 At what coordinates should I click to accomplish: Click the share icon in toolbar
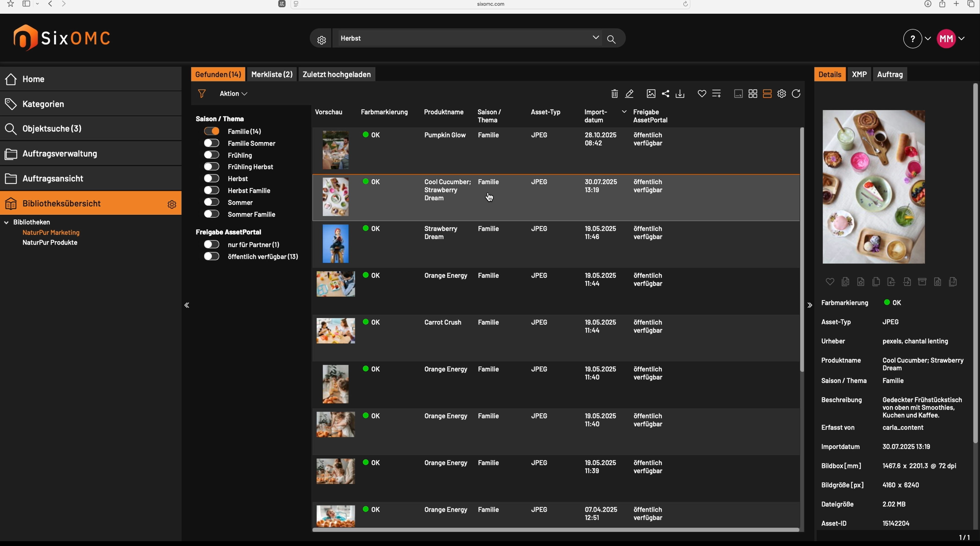pyautogui.click(x=665, y=94)
